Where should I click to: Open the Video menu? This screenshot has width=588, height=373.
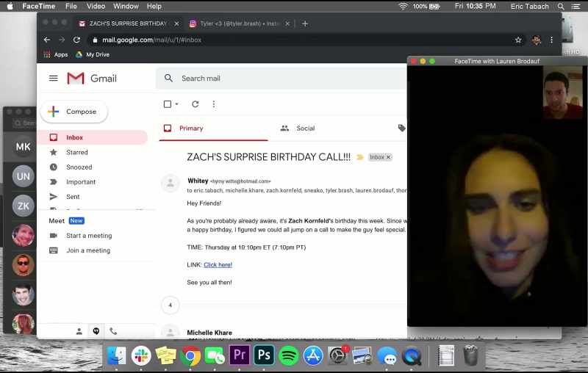pos(96,6)
